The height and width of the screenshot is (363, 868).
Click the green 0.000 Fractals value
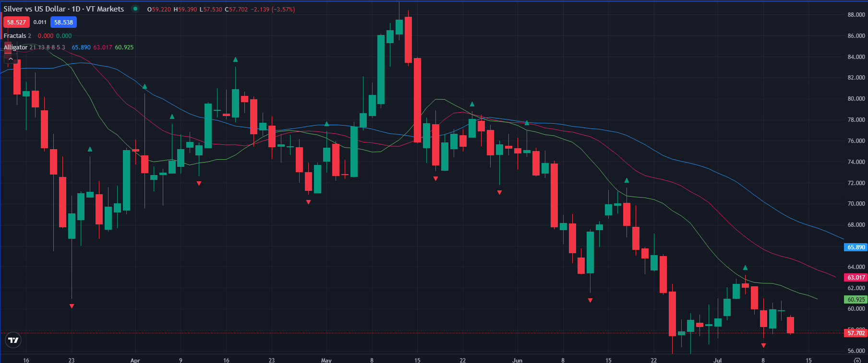click(64, 36)
